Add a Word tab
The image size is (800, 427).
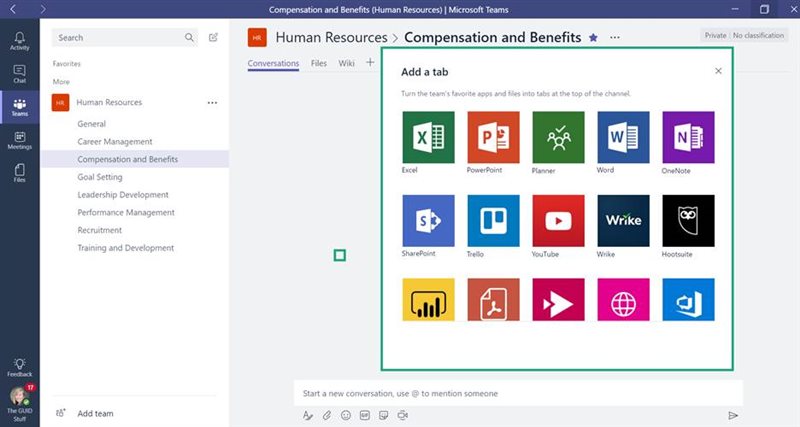623,137
